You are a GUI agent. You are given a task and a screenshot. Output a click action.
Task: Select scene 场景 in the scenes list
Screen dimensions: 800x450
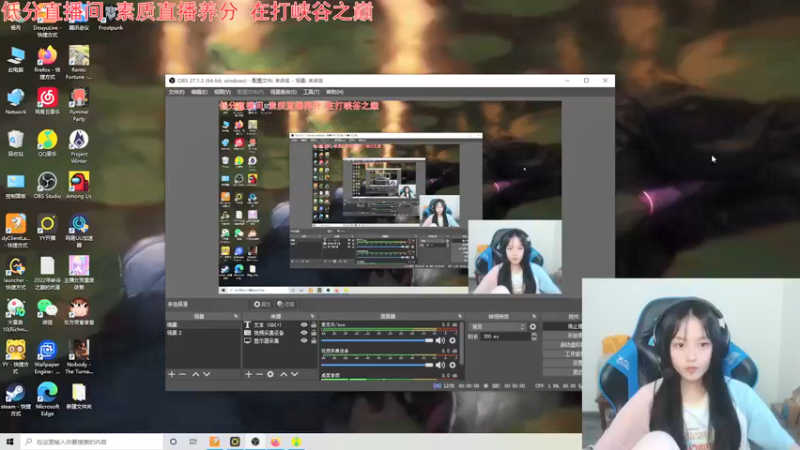(x=203, y=324)
